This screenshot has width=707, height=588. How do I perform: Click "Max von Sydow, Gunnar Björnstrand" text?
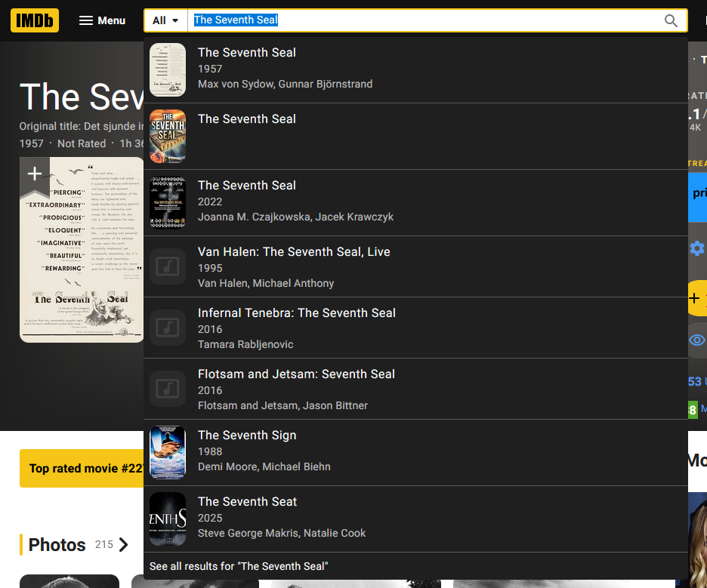coord(285,85)
